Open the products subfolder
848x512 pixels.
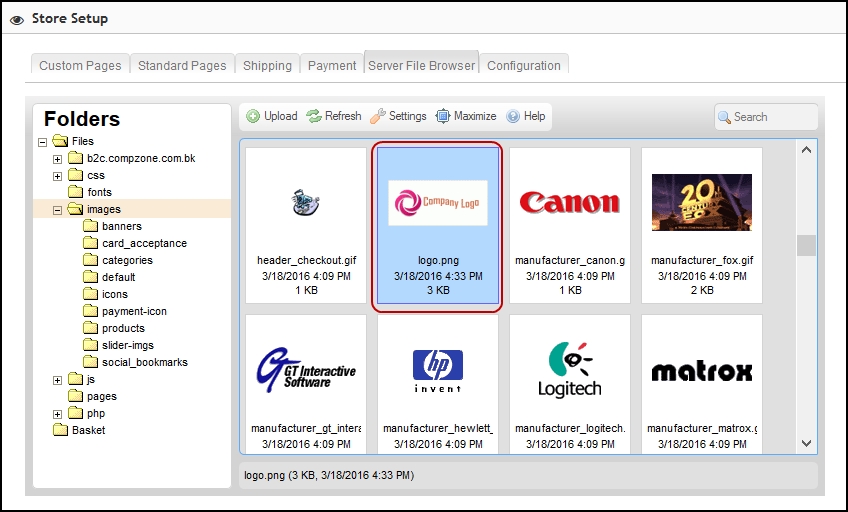pyautogui.click(x=114, y=328)
